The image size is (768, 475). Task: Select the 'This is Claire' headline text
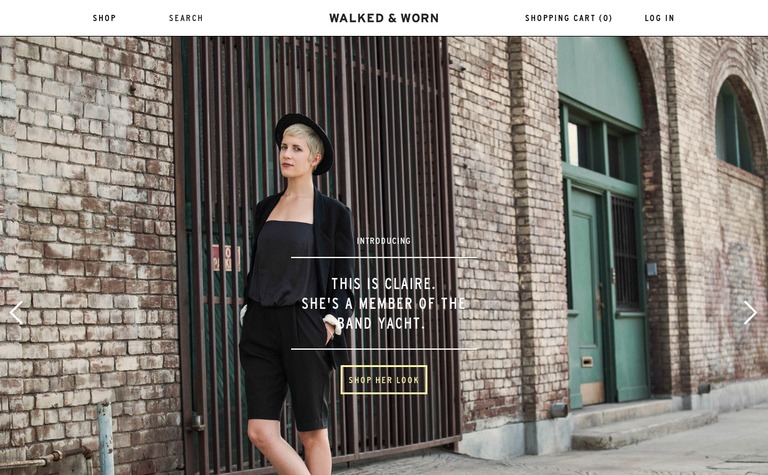click(384, 304)
